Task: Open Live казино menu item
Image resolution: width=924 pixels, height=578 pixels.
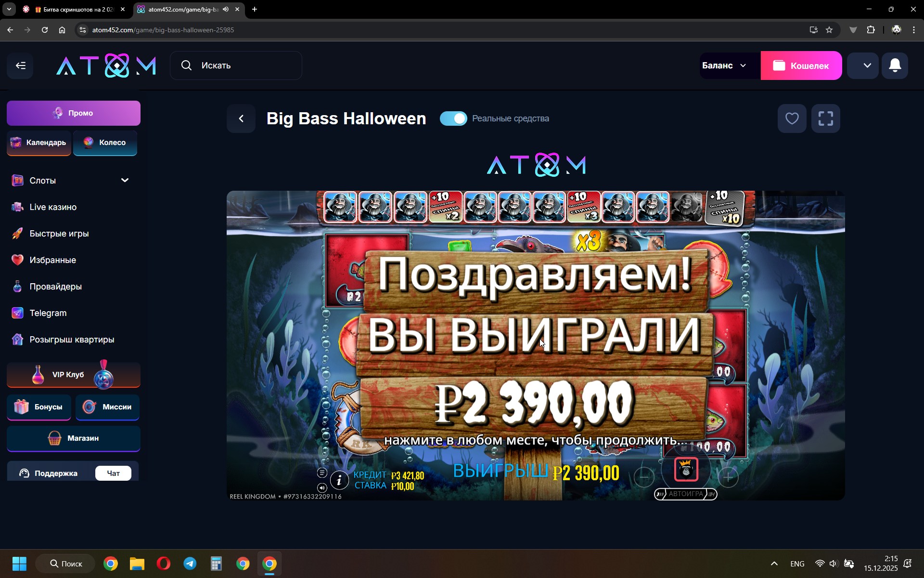Action: pyautogui.click(x=53, y=207)
